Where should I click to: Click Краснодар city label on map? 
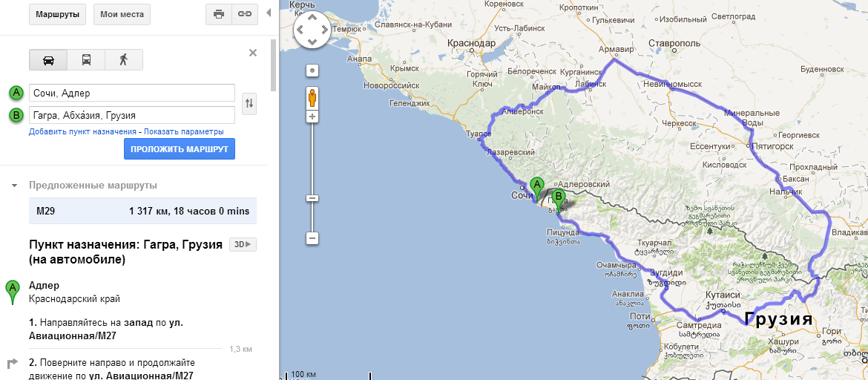[x=471, y=43]
